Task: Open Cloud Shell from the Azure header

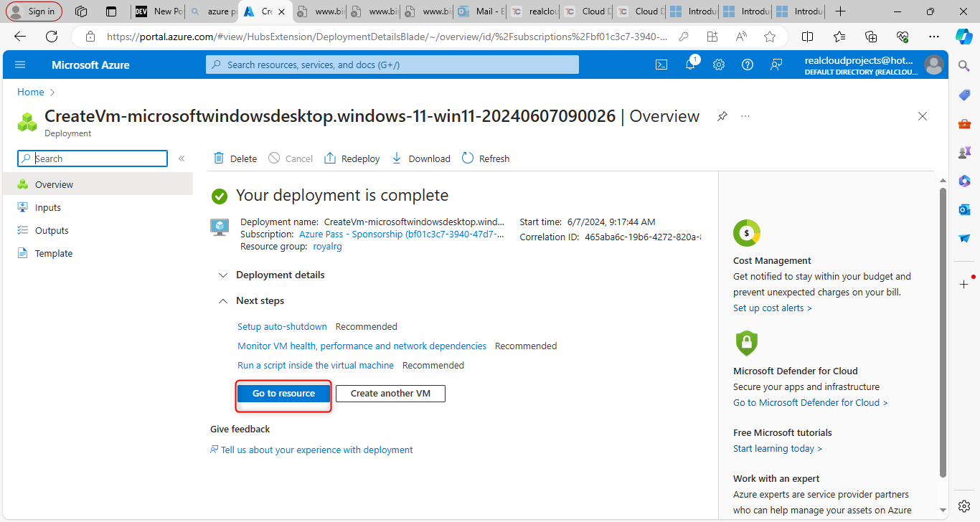Action: 661,65
